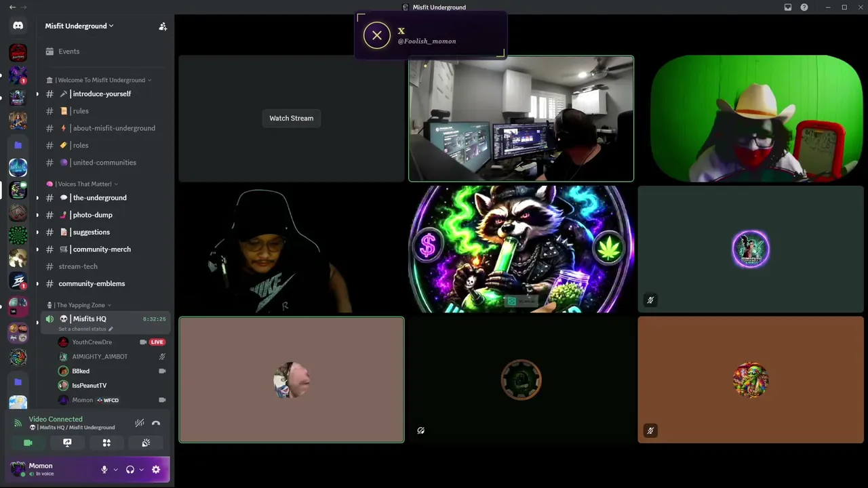Image resolution: width=868 pixels, height=488 pixels.
Task: Open the Events page
Action: [x=104, y=52]
